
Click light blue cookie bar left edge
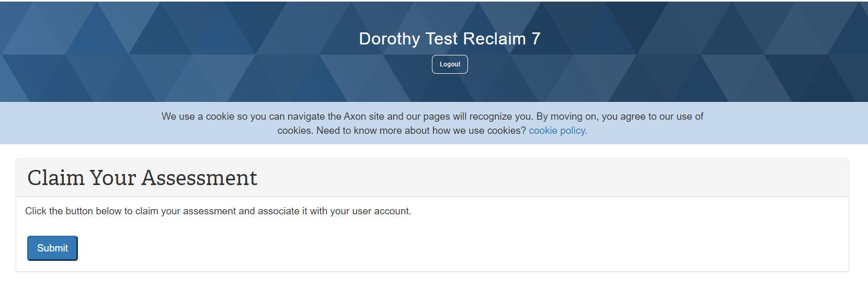pos(21,123)
